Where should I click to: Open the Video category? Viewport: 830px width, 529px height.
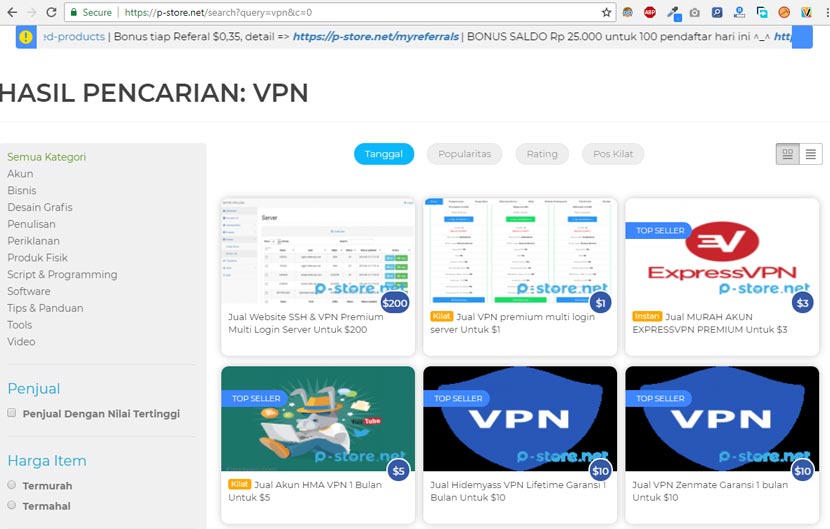click(x=21, y=342)
